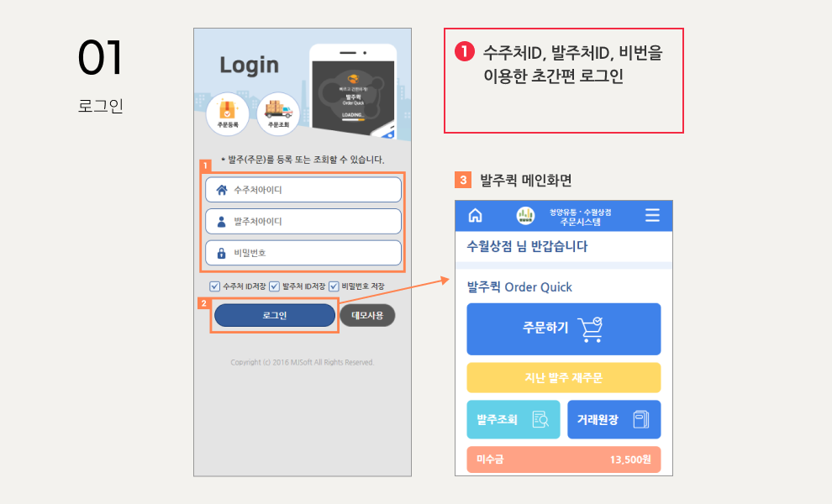Select the yellow 지난 발주 재주문 button

point(564,378)
